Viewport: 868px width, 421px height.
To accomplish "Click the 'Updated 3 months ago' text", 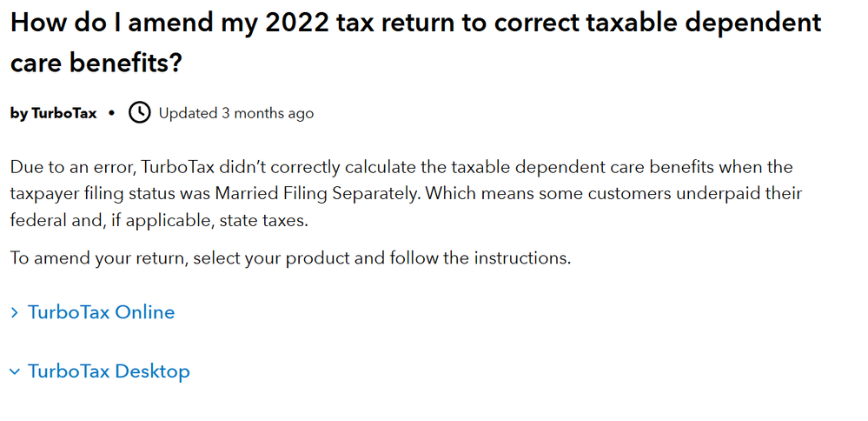I will click(x=236, y=113).
